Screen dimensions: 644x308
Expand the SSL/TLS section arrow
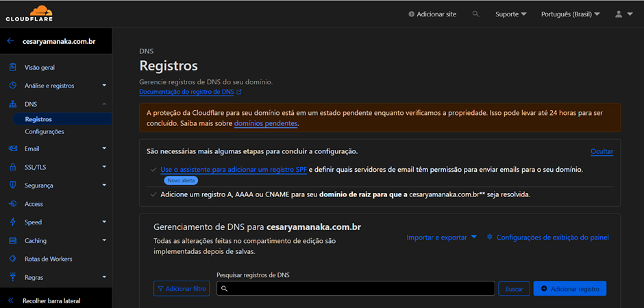(x=104, y=166)
